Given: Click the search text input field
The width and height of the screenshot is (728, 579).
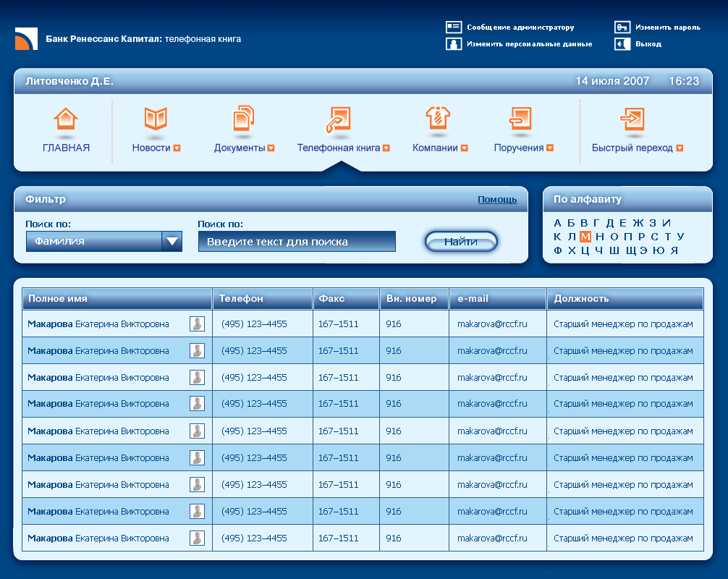Looking at the screenshot, I should (297, 242).
